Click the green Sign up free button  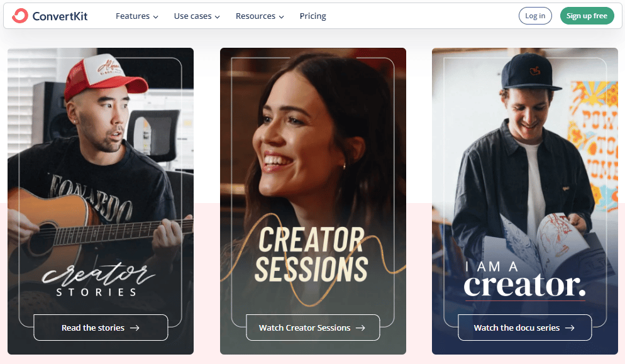(x=587, y=16)
